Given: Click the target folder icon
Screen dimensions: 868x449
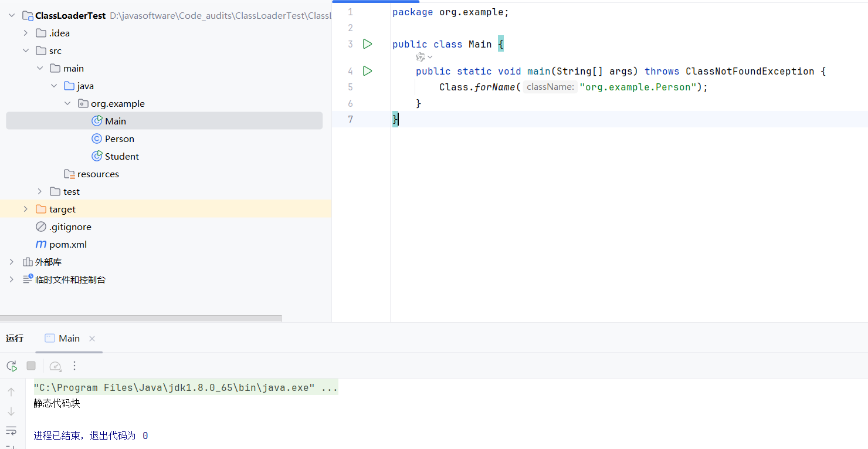Looking at the screenshot, I should (40, 209).
